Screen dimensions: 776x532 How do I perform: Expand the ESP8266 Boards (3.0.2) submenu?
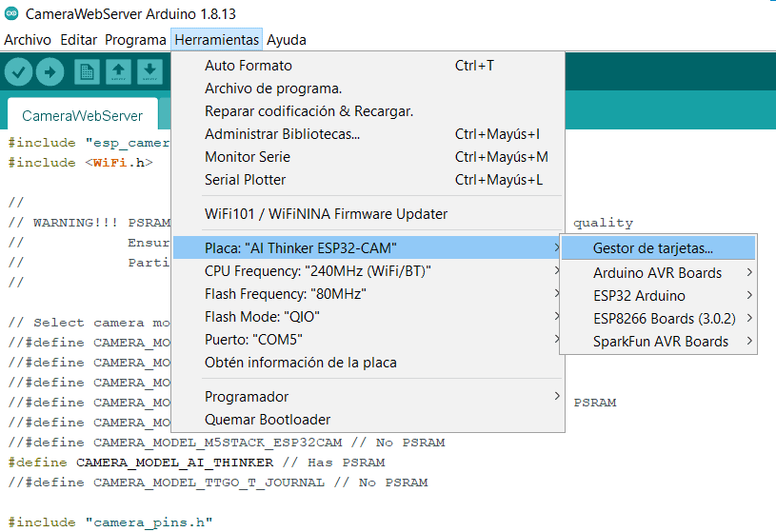point(662,319)
